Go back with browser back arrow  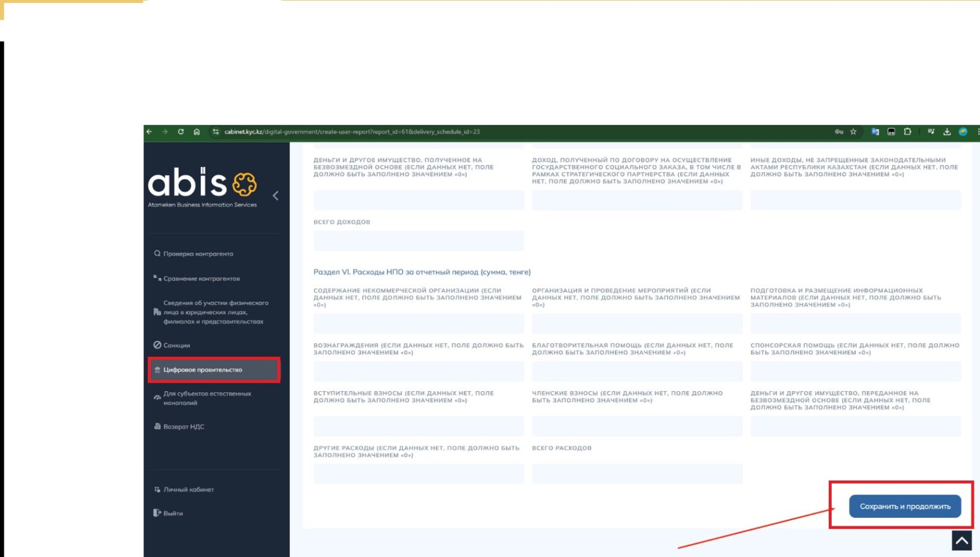(149, 132)
